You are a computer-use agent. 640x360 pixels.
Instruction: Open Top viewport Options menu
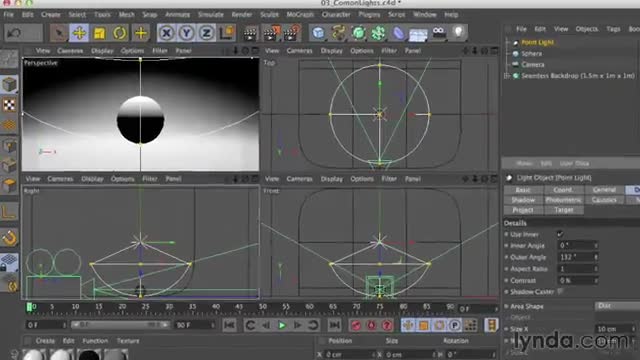(362, 51)
